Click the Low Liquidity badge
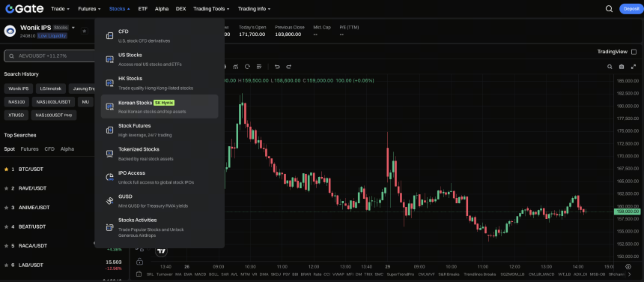644x282 pixels. pos(52,36)
